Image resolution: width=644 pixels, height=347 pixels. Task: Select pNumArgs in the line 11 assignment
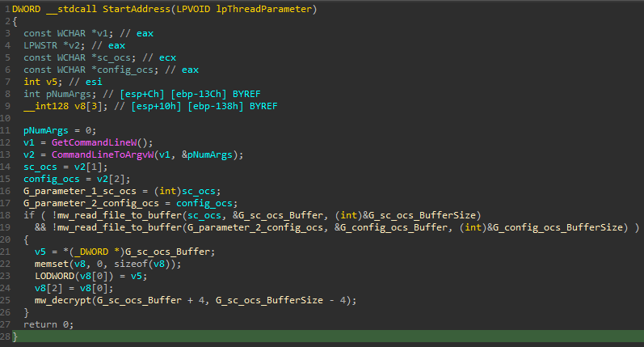[46, 130]
